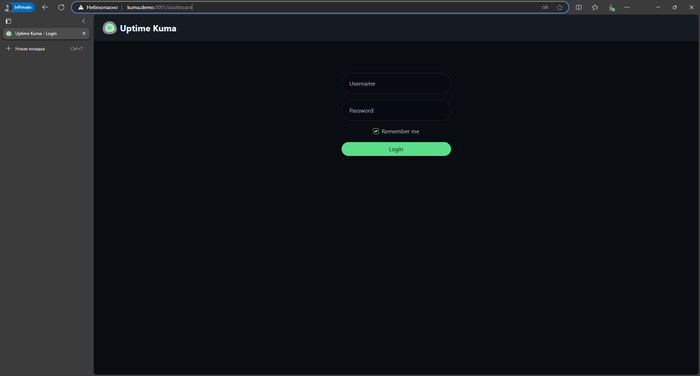700x376 pixels.
Task: Open the favorites list icon
Action: coord(595,7)
